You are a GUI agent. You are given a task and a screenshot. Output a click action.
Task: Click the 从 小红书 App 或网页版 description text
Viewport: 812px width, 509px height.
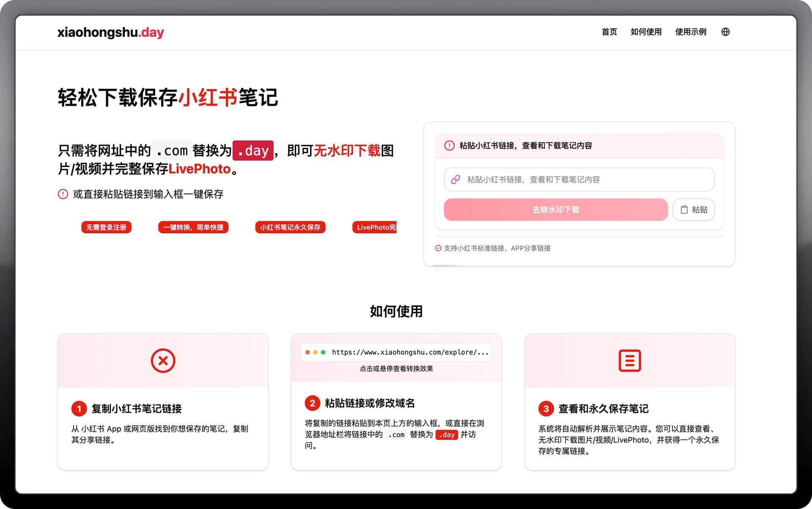(160, 434)
